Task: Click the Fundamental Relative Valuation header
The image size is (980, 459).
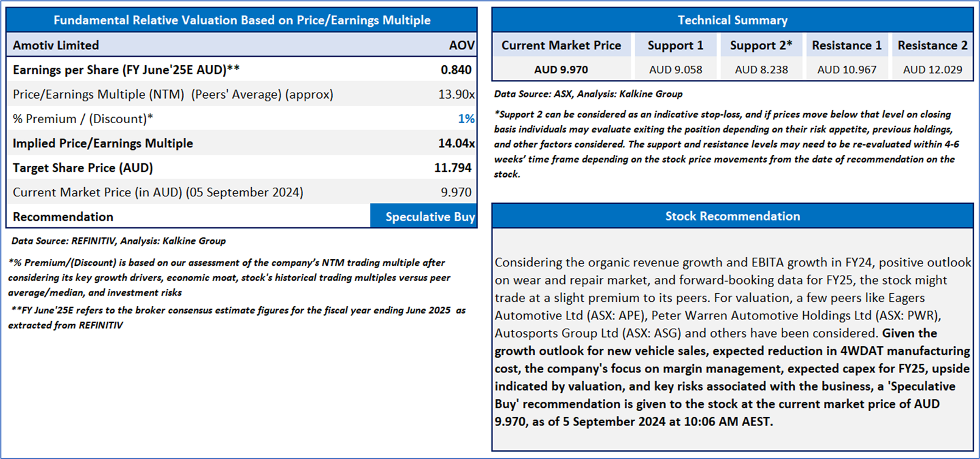Action: [241, 20]
